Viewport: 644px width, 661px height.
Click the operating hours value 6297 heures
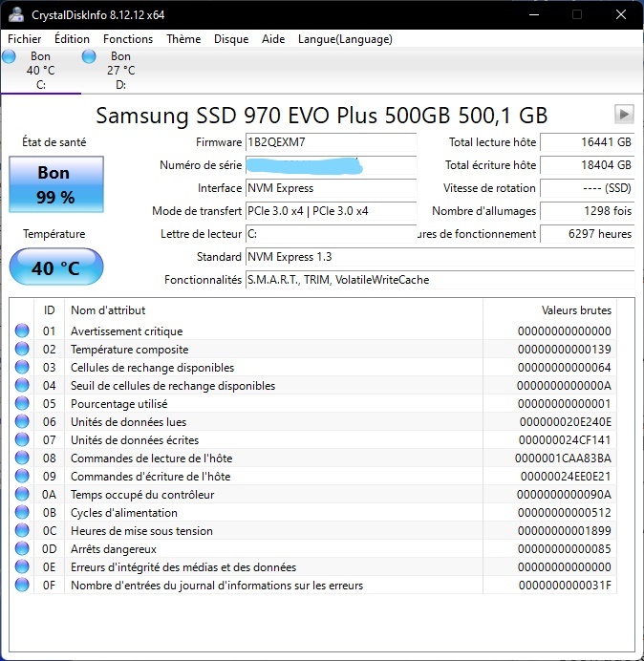tap(587, 234)
